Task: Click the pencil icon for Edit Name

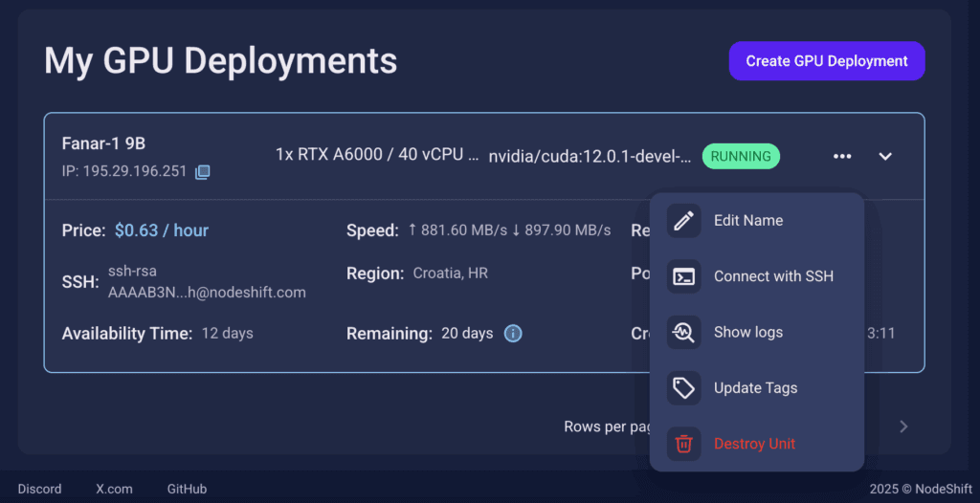Action: tap(683, 221)
